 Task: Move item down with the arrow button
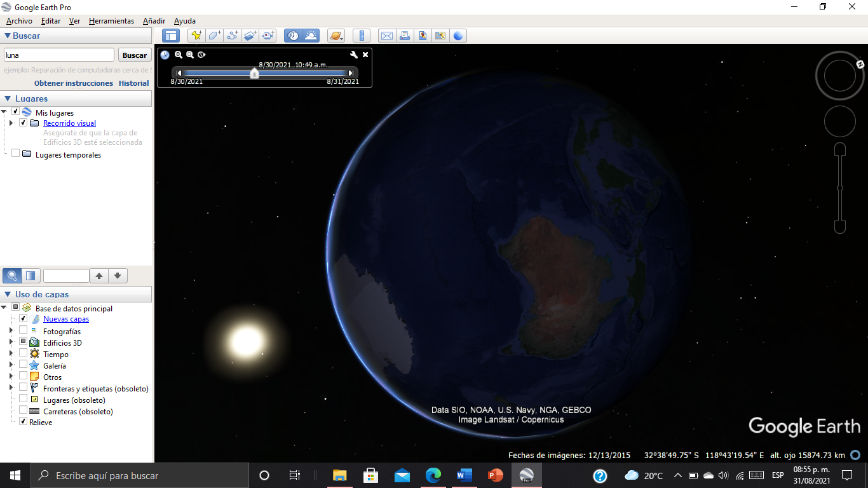coord(118,276)
